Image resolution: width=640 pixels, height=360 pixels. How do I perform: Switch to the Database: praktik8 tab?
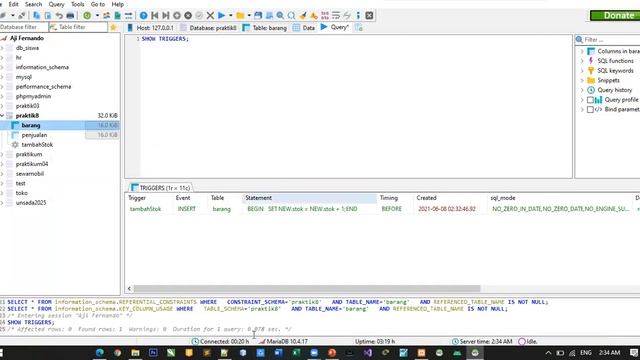coord(208,27)
